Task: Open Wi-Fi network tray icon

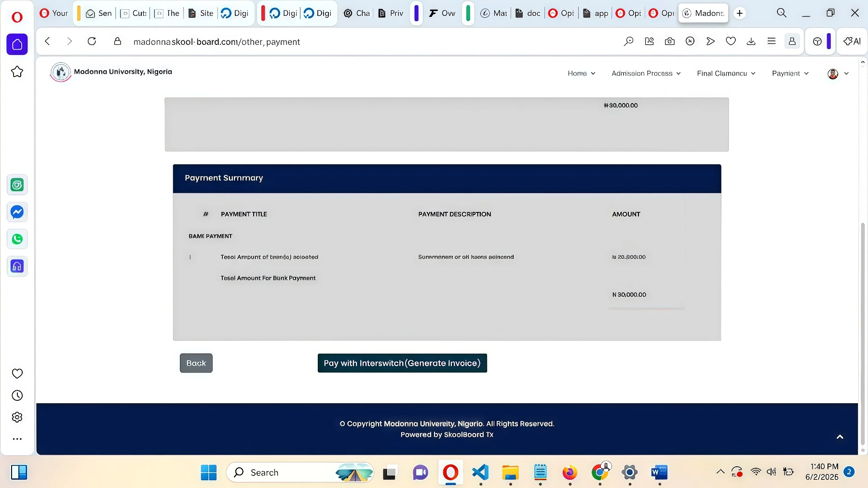Action: (756, 472)
